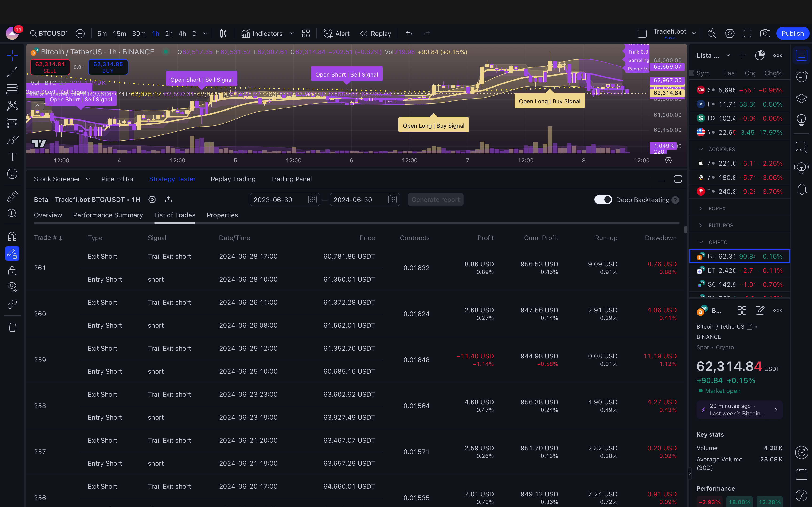The height and width of the screenshot is (507, 812).
Task: Click the Magnet mode icon
Action: click(x=12, y=237)
